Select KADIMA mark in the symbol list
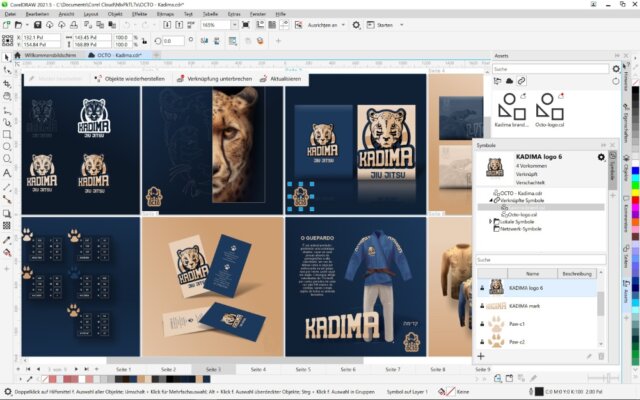The width and height of the screenshot is (640, 400). [x=537, y=306]
